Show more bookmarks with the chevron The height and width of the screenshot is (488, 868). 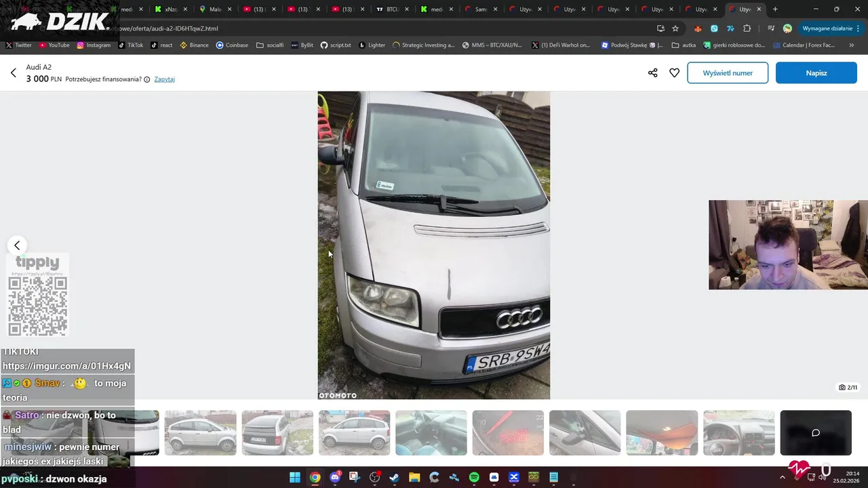(x=851, y=45)
